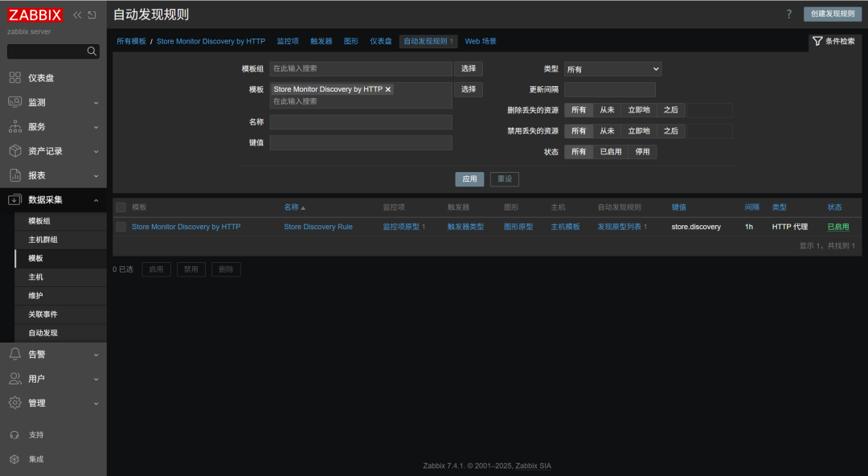Image resolution: width=868 pixels, height=476 pixels.
Task: Click the sidebar search magnifier icon
Action: point(92,51)
